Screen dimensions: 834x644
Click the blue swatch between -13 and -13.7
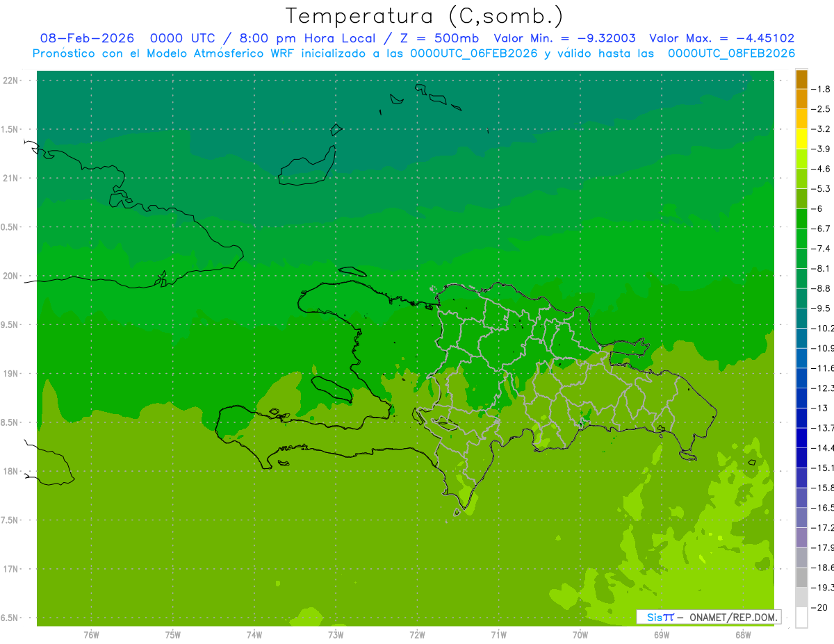click(x=801, y=418)
